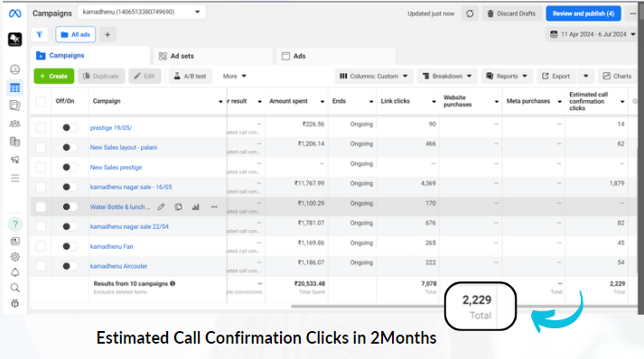Enable kamadhenu nagar sale - 16/05 campaign
Screen dimensions: 644x359
click(69, 187)
